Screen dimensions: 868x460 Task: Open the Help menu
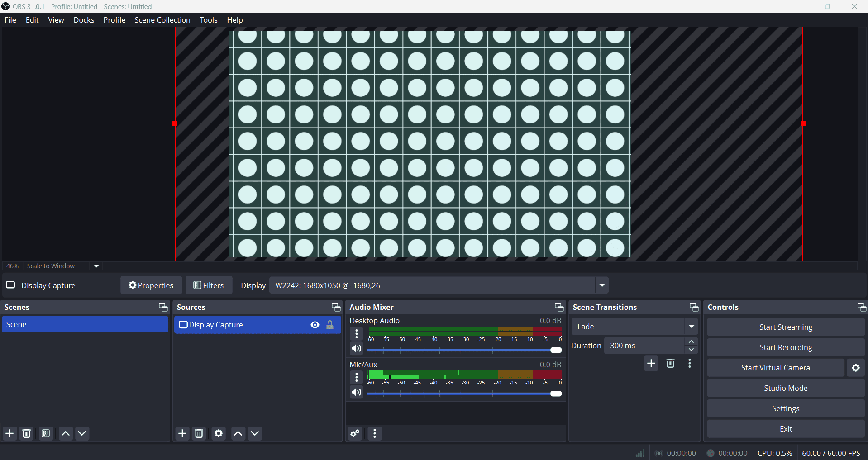pos(235,20)
